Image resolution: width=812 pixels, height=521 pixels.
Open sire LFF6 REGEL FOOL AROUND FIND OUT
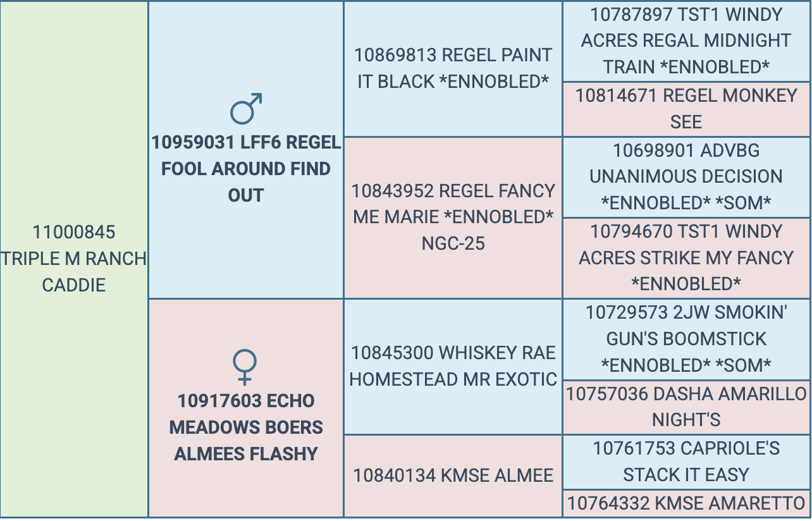(x=246, y=169)
